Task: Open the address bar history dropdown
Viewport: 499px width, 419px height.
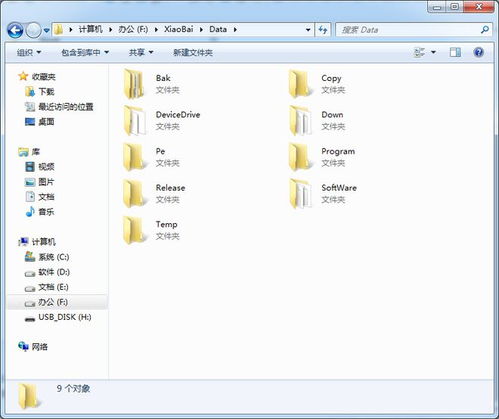Action: (x=308, y=30)
